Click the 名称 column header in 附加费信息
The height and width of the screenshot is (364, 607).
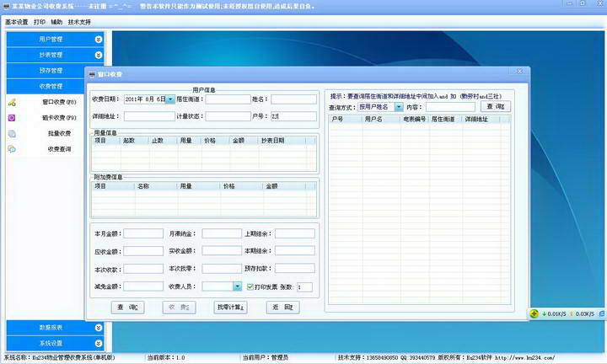click(157, 186)
